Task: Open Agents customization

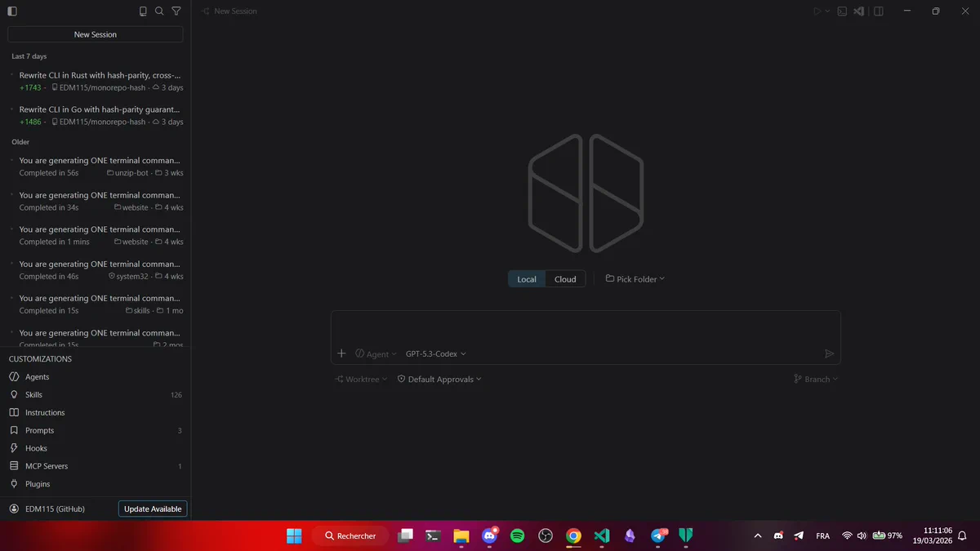Action: click(96, 377)
